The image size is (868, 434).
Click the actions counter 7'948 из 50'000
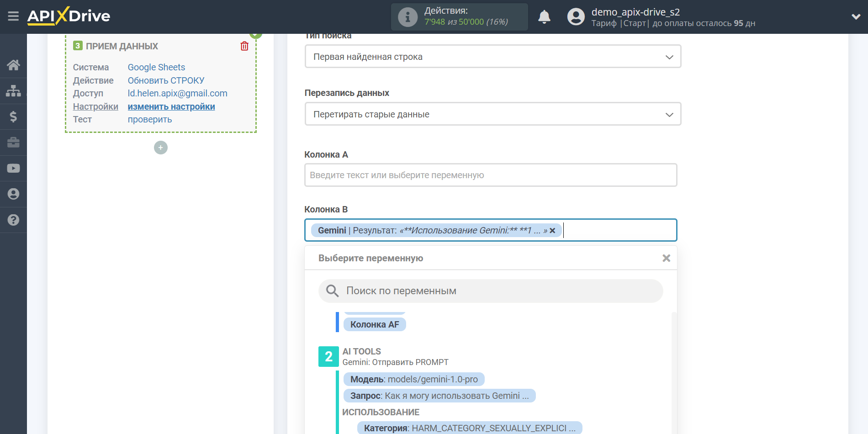click(x=466, y=22)
